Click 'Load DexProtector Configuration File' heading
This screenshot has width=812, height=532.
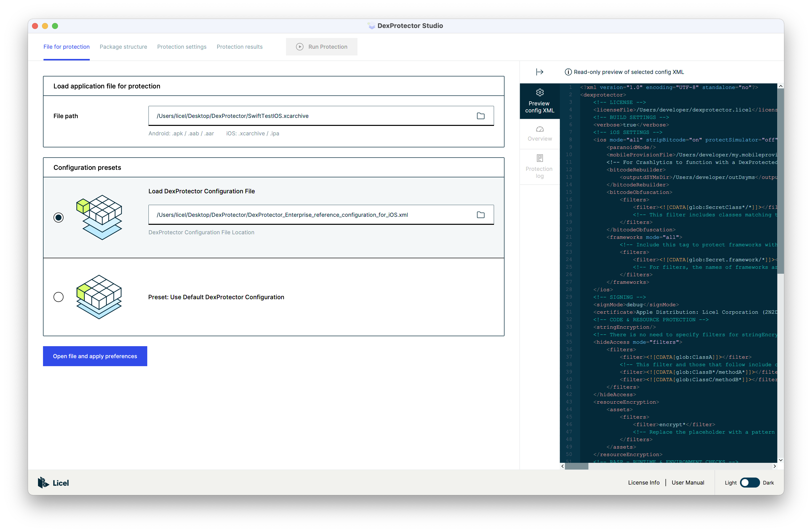coord(201,191)
